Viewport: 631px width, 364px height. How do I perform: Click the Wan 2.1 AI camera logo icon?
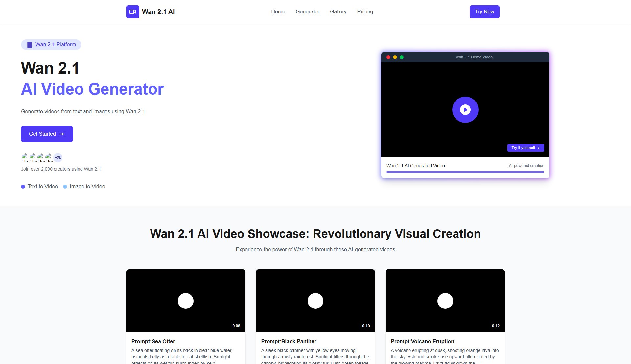132,12
